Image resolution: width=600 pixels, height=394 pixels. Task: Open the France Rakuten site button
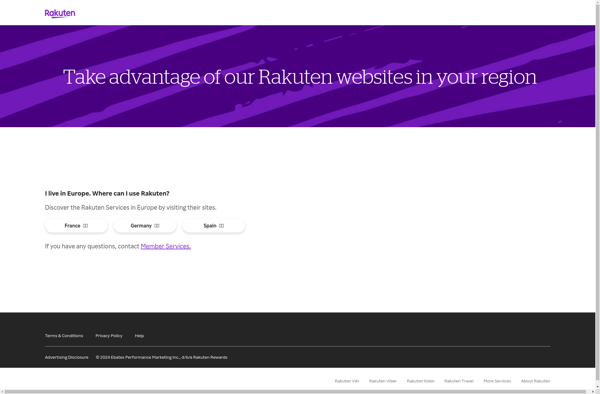[x=76, y=226]
